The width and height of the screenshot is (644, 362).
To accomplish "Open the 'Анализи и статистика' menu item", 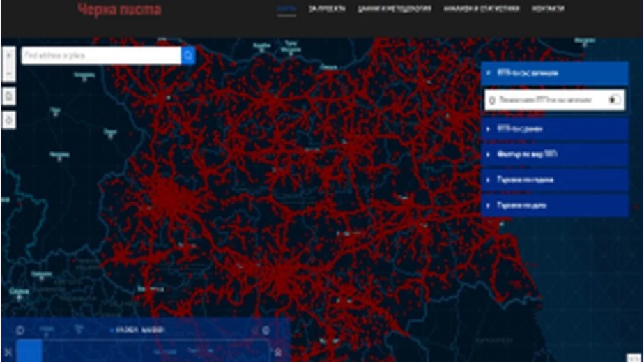I will pos(482,9).
